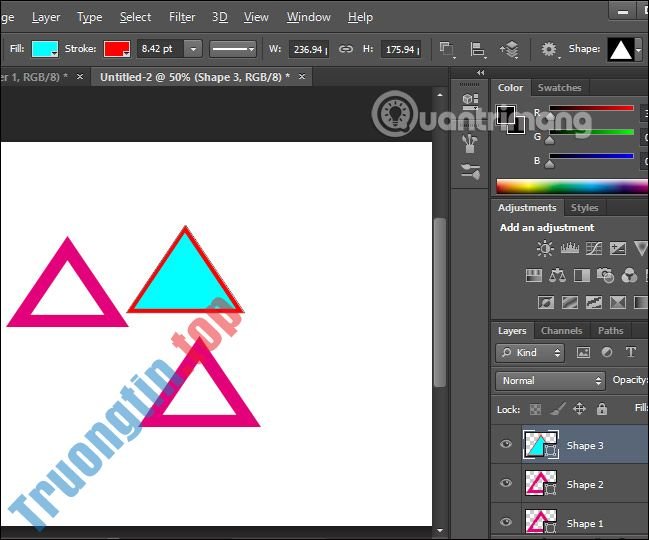Open the 3D panel icon in dock

[x=470, y=101]
